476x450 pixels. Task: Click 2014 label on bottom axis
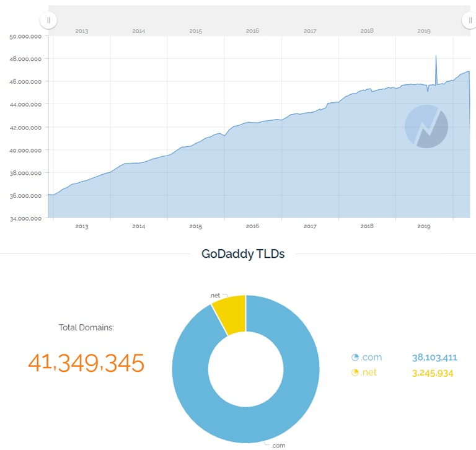138,226
